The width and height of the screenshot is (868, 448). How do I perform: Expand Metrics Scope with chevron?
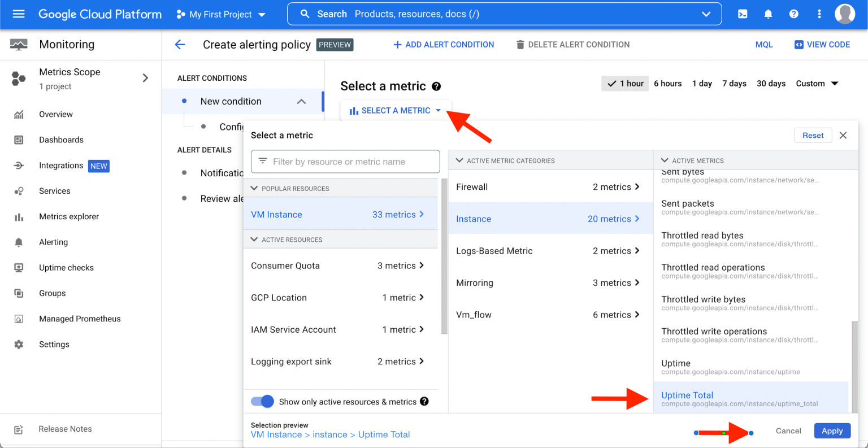coord(145,78)
